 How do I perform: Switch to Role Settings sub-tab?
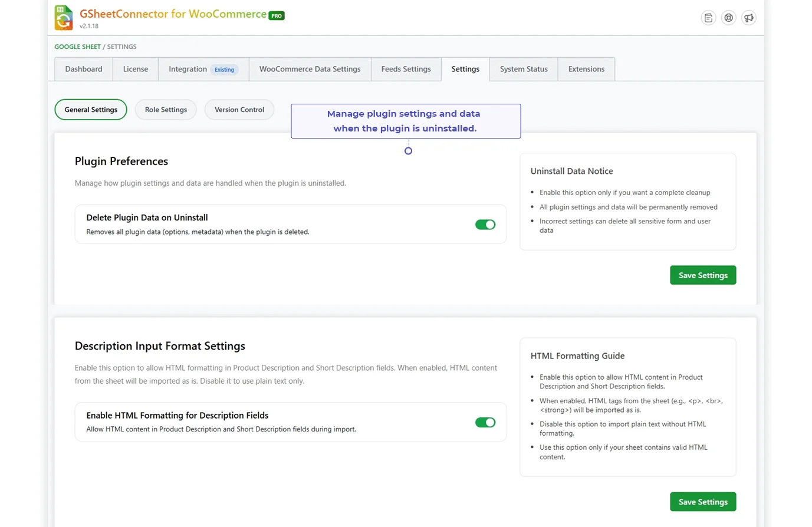pyautogui.click(x=166, y=110)
